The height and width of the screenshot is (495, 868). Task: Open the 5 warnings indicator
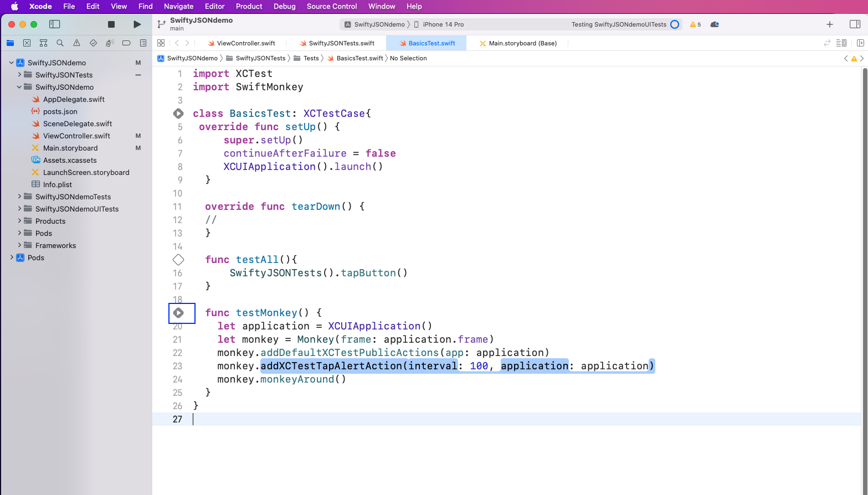coord(695,24)
